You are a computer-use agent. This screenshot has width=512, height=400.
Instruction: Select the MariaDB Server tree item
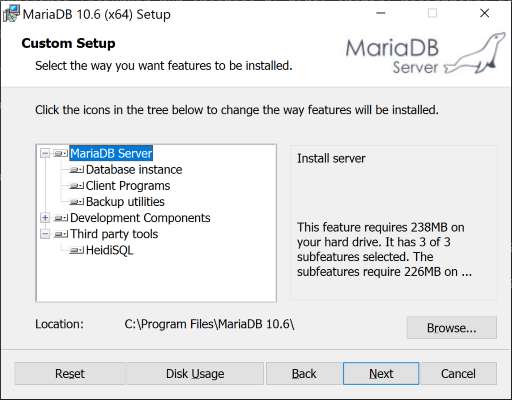click(111, 153)
